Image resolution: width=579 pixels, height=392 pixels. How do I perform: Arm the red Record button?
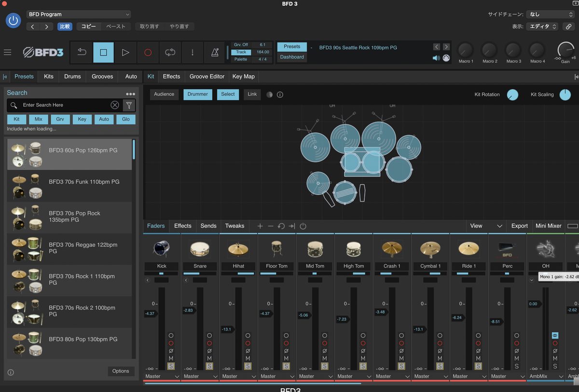[148, 52]
